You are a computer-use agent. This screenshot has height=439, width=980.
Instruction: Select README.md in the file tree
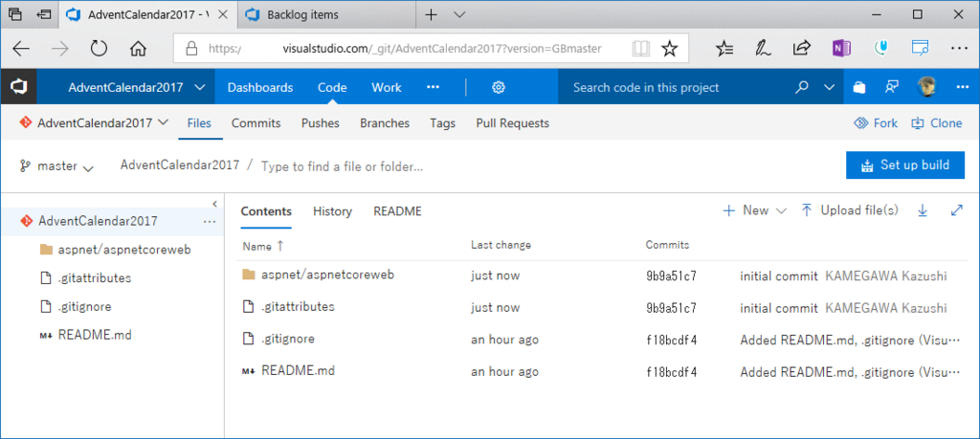pos(95,336)
